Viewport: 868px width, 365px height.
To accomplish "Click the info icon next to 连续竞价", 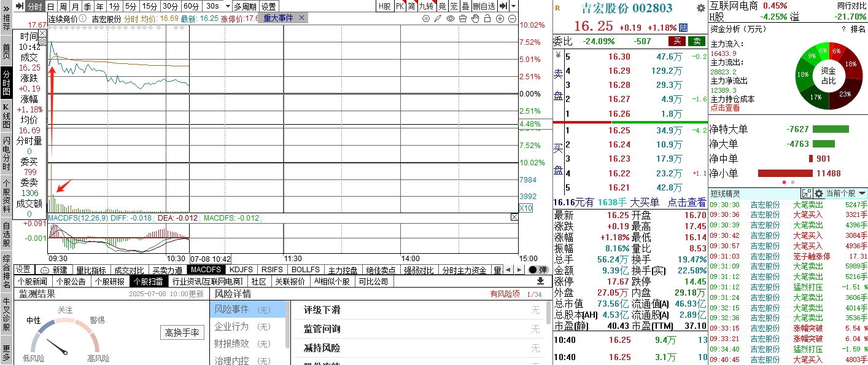I will coord(82,18).
